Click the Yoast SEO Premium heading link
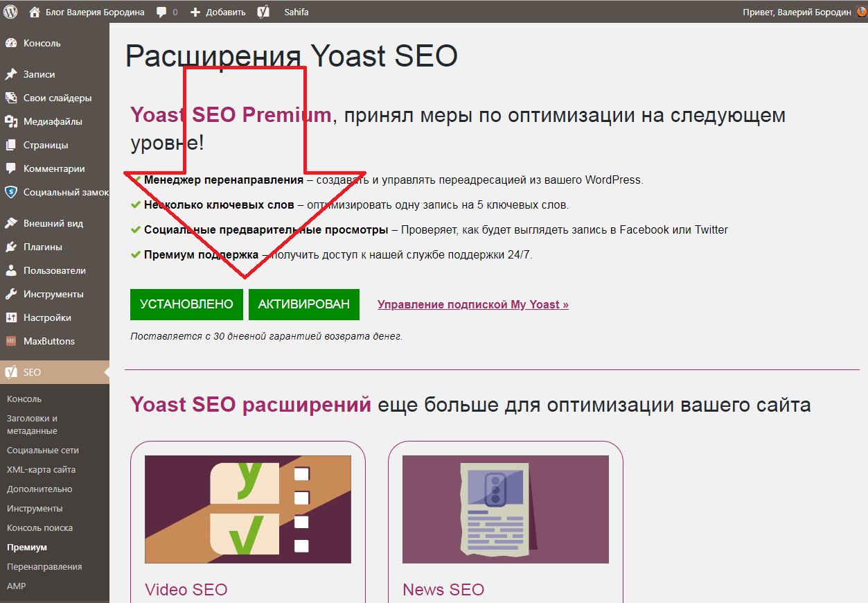Screen dimensions: 868x603 (x=231, y=114)
